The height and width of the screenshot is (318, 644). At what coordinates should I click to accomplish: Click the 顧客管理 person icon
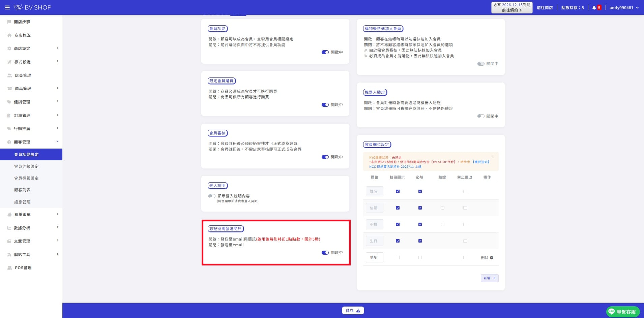[x=9, y=142]
